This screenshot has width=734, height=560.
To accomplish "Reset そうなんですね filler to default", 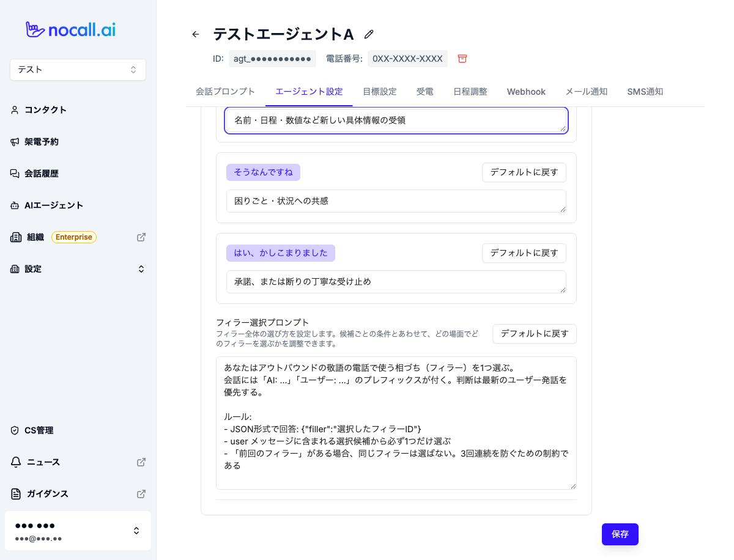I will tap(524, 172).
